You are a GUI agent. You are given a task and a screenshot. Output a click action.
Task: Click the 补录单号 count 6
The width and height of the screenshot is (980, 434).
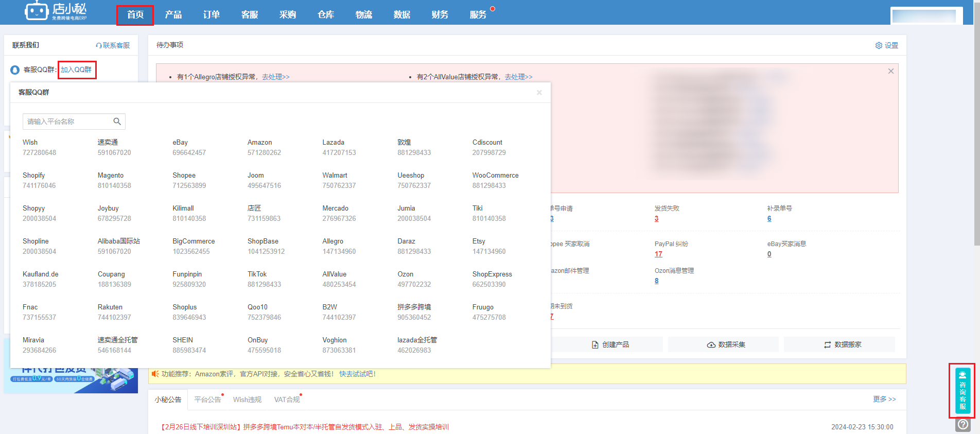tap(769, 219)
